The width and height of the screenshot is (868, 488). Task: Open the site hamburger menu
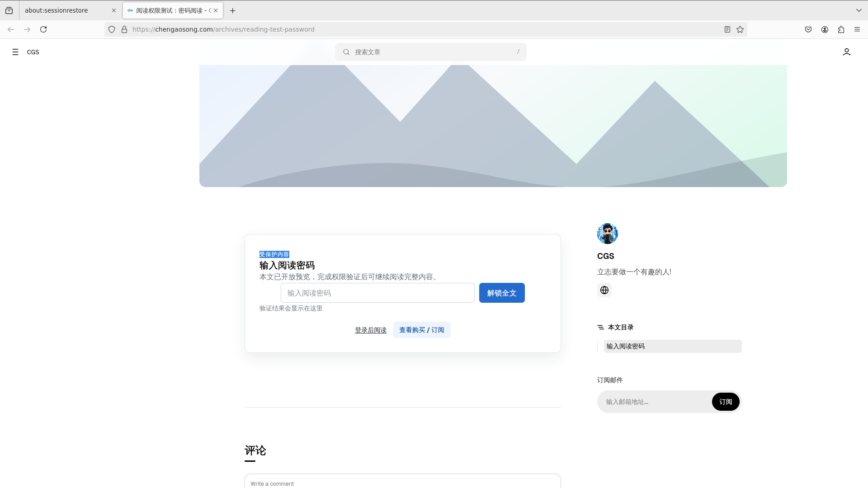(x=15, y=52)
